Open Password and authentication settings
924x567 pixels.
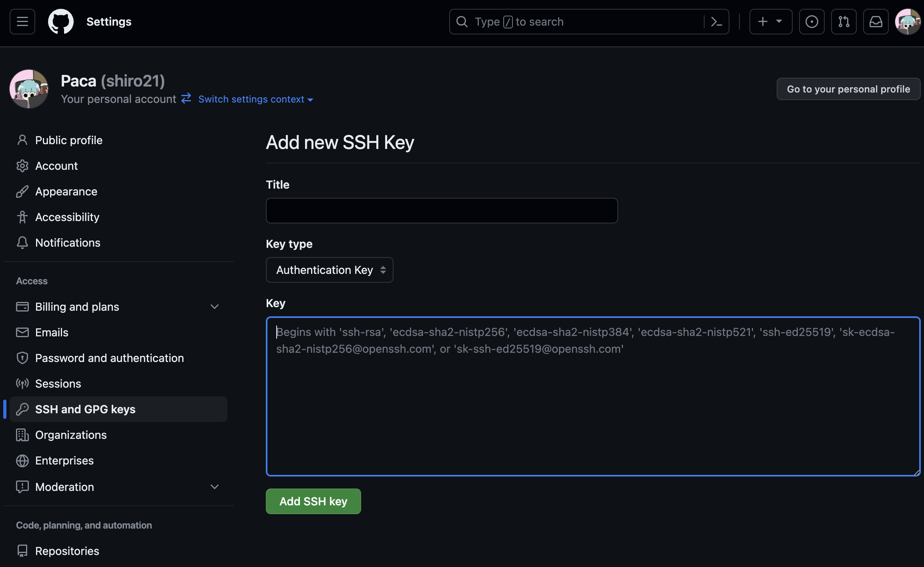[109, 358]
